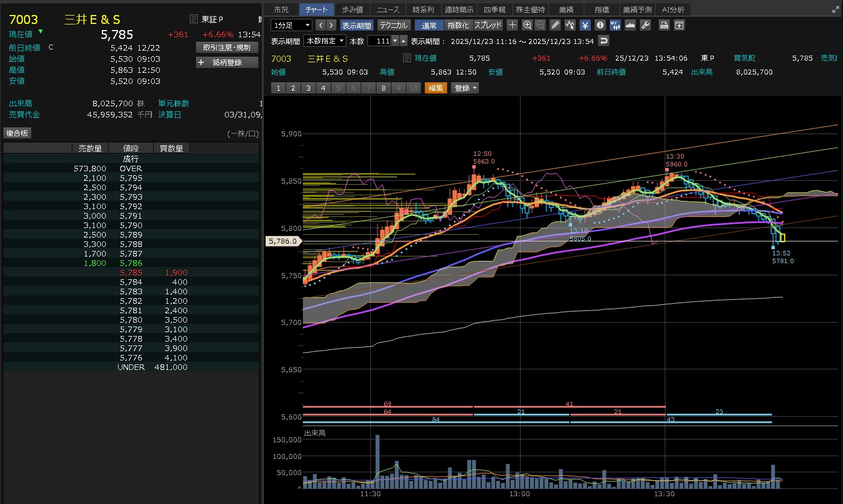843x504 pixels.
Task: Click the info circle icon
Action: pyautogui.click(x=600, y=25)
